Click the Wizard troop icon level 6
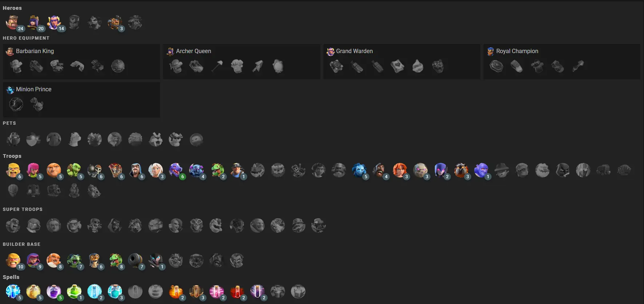Image resolution: width=644 pixels, height=304 pixels. click(x=135, y=170)
